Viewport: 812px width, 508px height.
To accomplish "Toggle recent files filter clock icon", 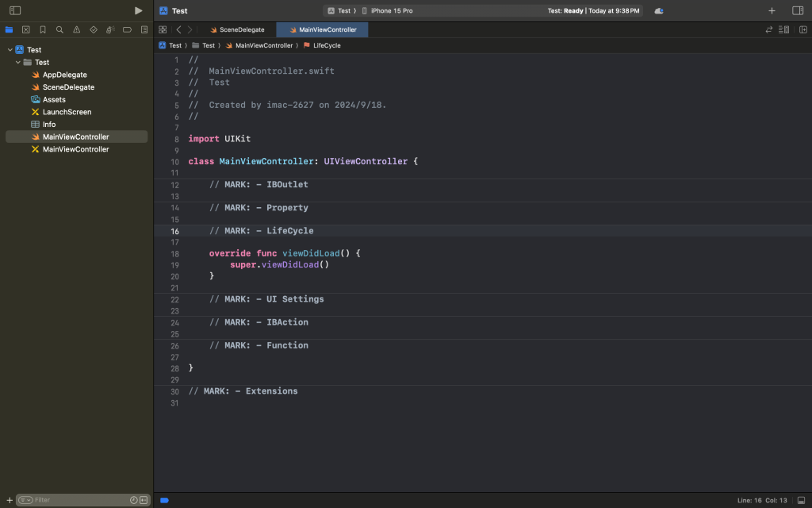I will pyautogui.click(x=133, y=500).
